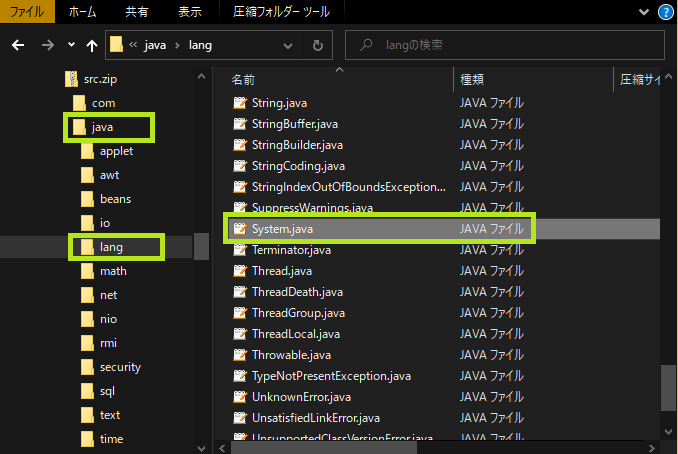
Task: Click the navigation pane scrollbar thumb
Action: coord(201,246)
